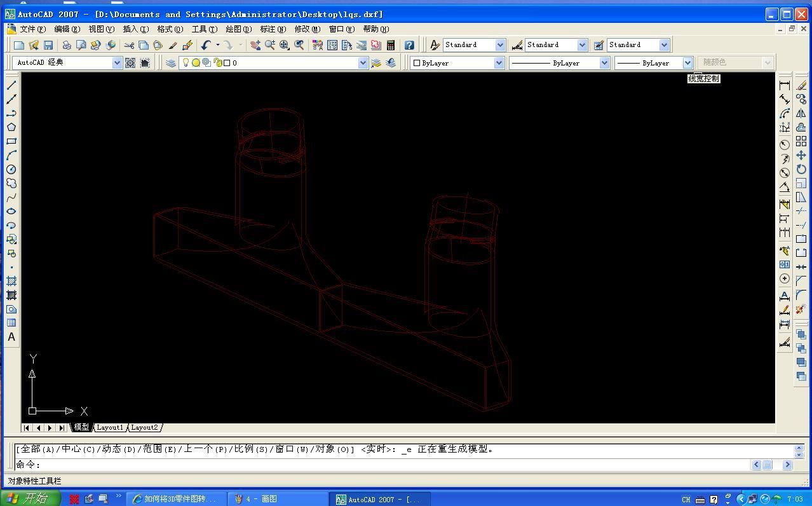The width and height of the screenshot is (812, 506).
Task: Click the Workspace Settings gear icon
Action: pyautogui.click(x=130, y=62)
